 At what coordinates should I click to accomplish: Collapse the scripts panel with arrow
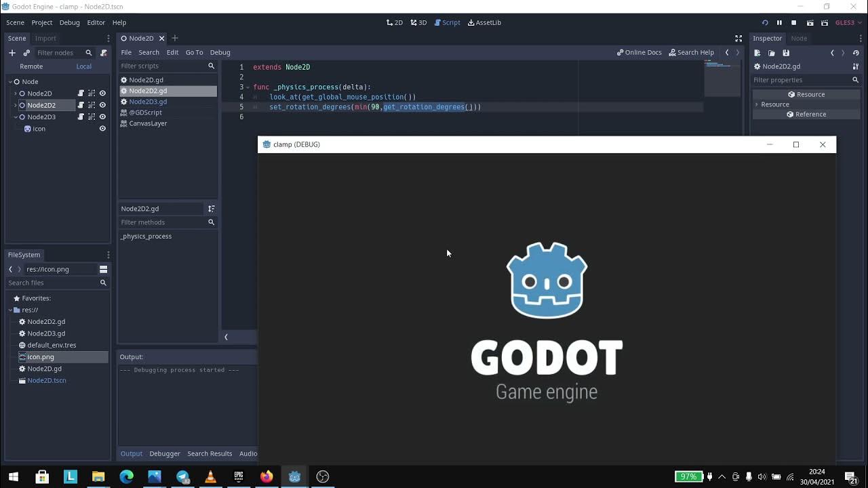(226, 337)
